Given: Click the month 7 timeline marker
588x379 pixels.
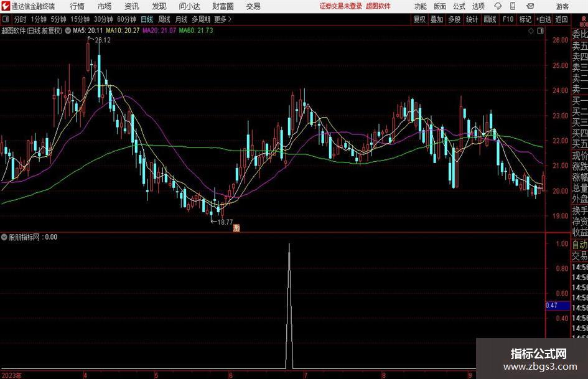Looking at the screenshot, I should pos(306,375).
